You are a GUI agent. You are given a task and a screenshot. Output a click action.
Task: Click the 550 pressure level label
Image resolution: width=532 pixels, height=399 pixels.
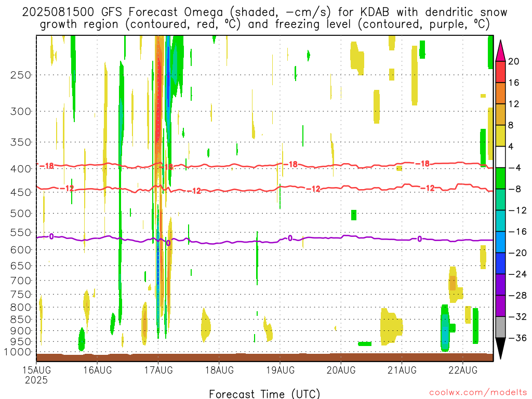(x=21, y=232)
